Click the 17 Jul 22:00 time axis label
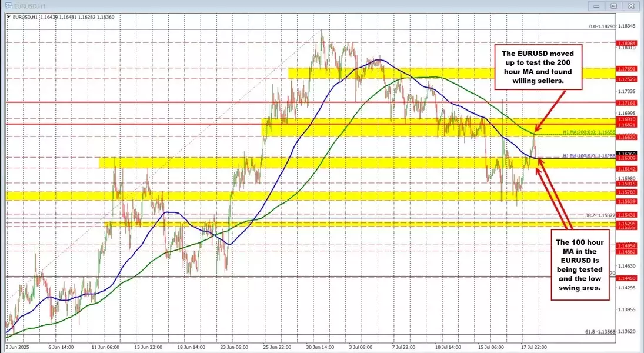Image resolution: width=644 pixels, height=353 pixels. click(534, 347)
